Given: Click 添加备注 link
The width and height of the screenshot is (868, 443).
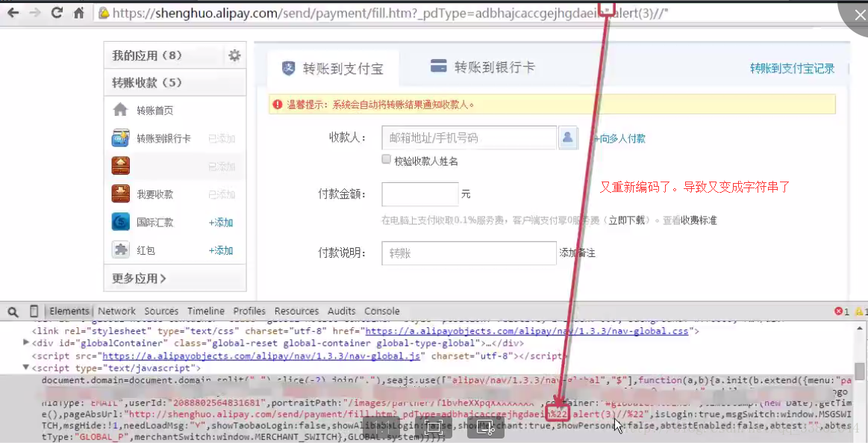Looking at the screenshot, I should [x=578, y=253].
